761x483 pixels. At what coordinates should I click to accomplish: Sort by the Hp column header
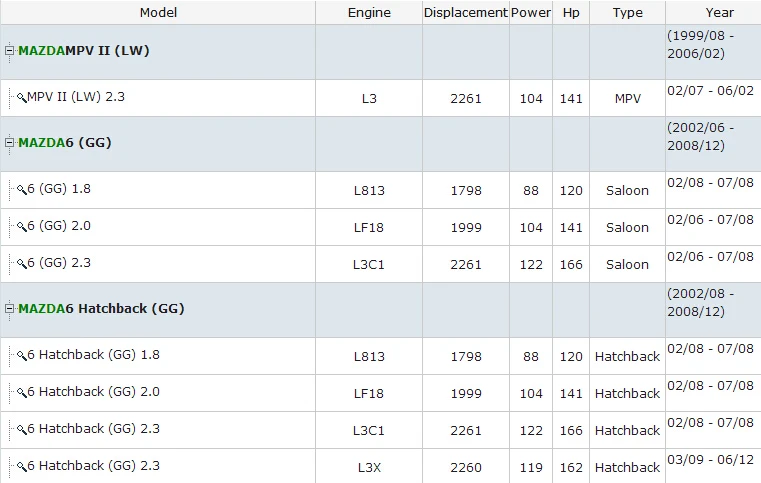(571, 13)
